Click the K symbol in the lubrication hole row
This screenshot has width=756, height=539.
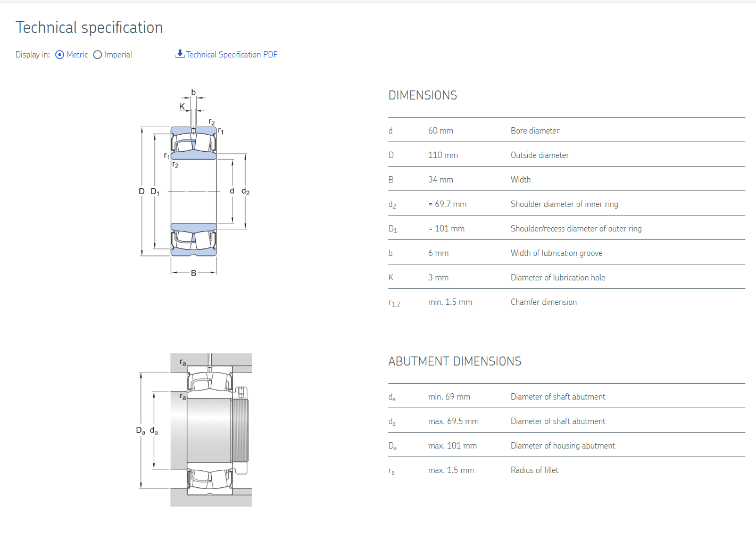click(x=391, y=278)
